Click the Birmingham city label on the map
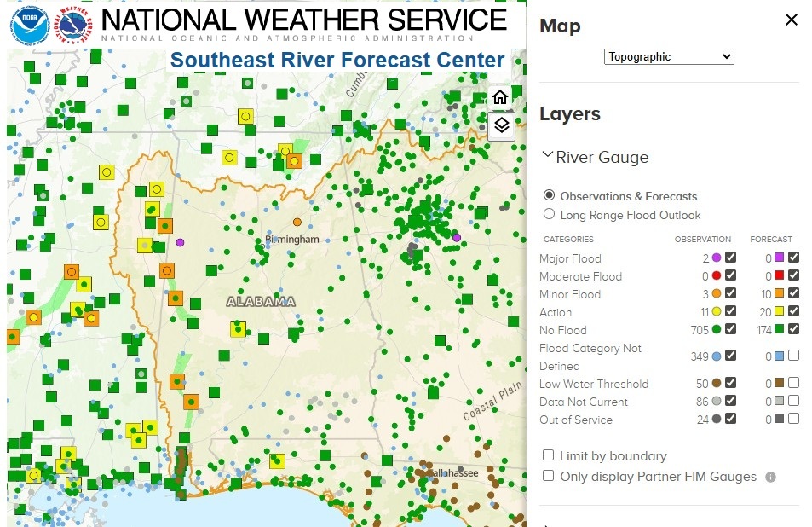Viewport: 812px width, 527px height. (x=292, y=240)
